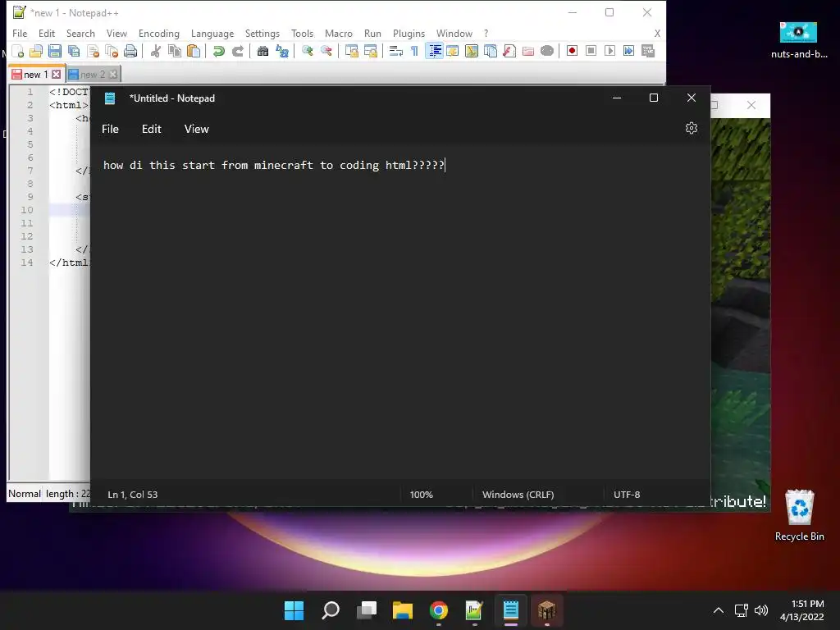The image size is (840, 630).
Task: Open the Document List panel icon
Action: click(491, 51)
